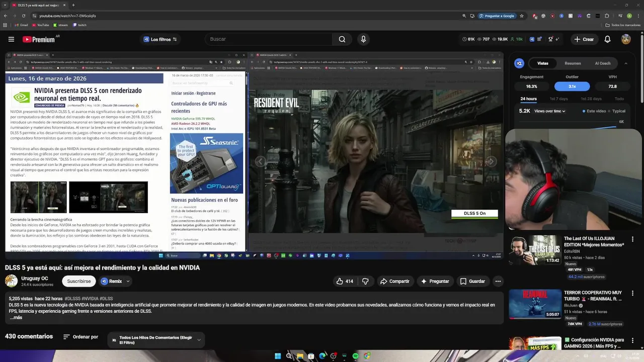Click the Crear button
The width and height of the screenshot is (644, 362).
pyautogui.click(x=584, y=39)
